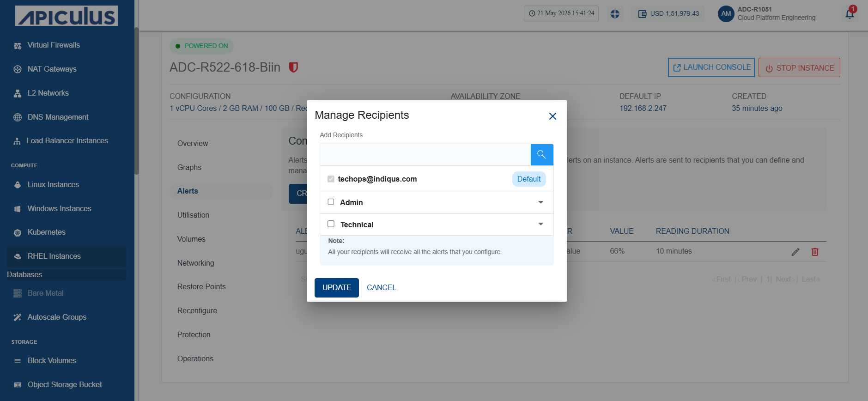
Task: Click the LAUNCH CONSOLE button
Action: tap(711, 67)
